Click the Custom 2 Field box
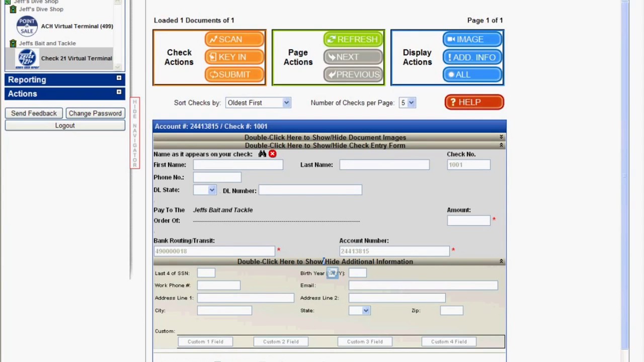This screenshot has width=644, height=362. 281,342
